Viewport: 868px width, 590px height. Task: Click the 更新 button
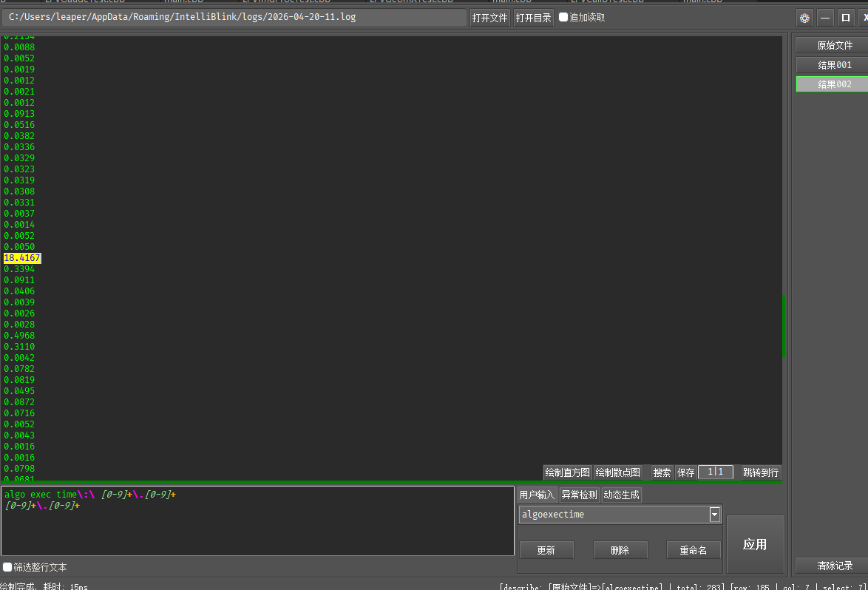coord(546,550)
